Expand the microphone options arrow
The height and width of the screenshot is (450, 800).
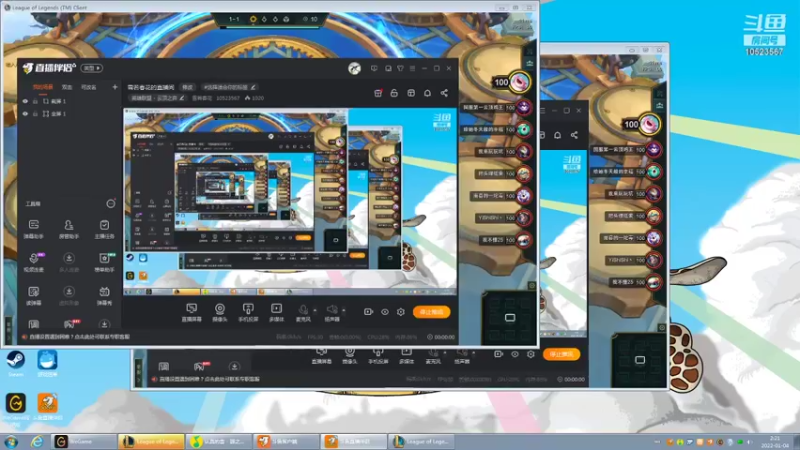click(x=315, y=310)
